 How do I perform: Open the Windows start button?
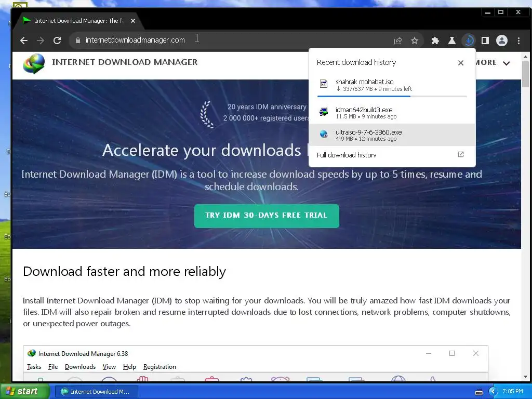click(24, 391)
